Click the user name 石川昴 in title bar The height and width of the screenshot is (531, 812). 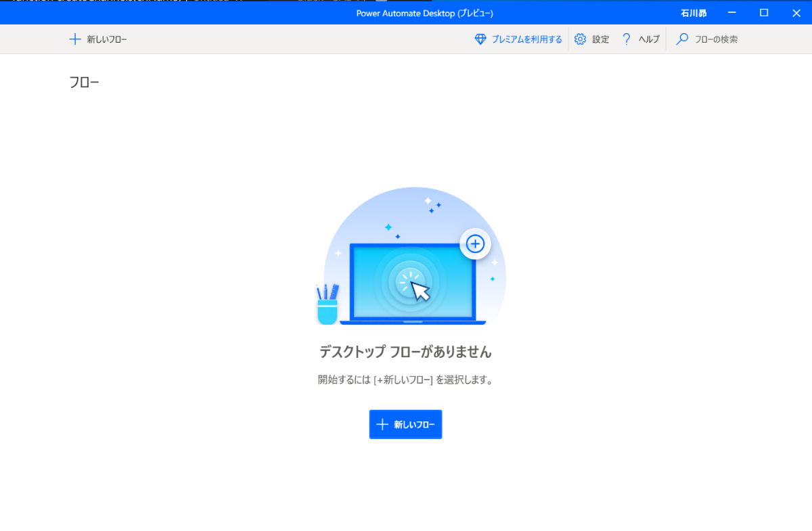pos(694,13)
